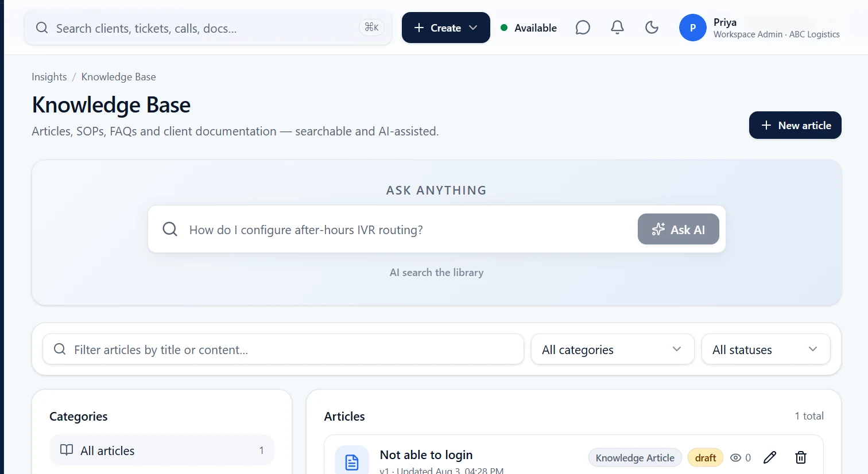Image resolution: width=868 pixels, height=474 pixels.
Task: Edit the 'Not able to login' article
Action: 770,457
